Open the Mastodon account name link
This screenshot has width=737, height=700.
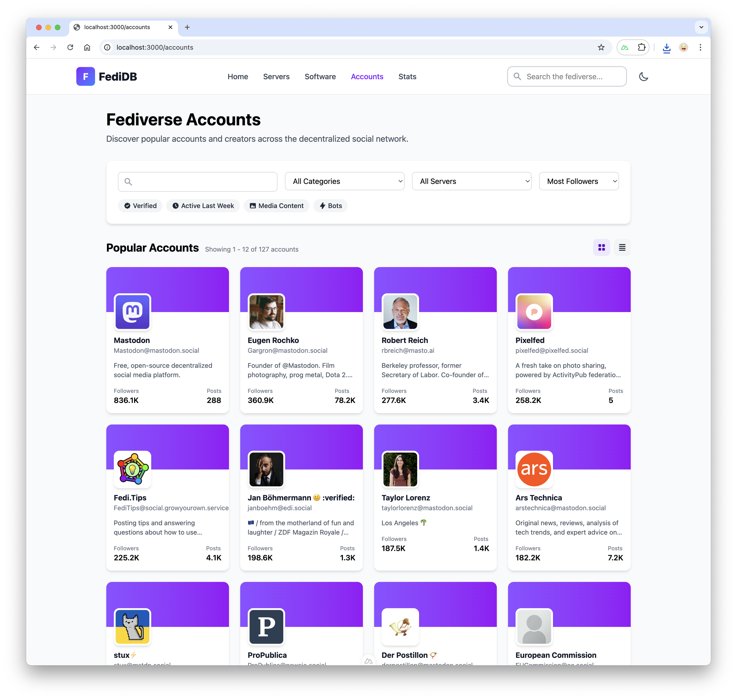132,340
